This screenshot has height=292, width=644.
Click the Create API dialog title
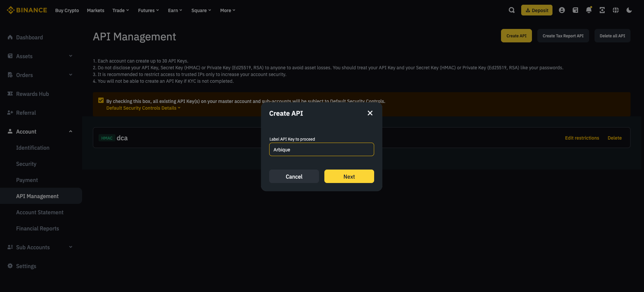[286, 113]
